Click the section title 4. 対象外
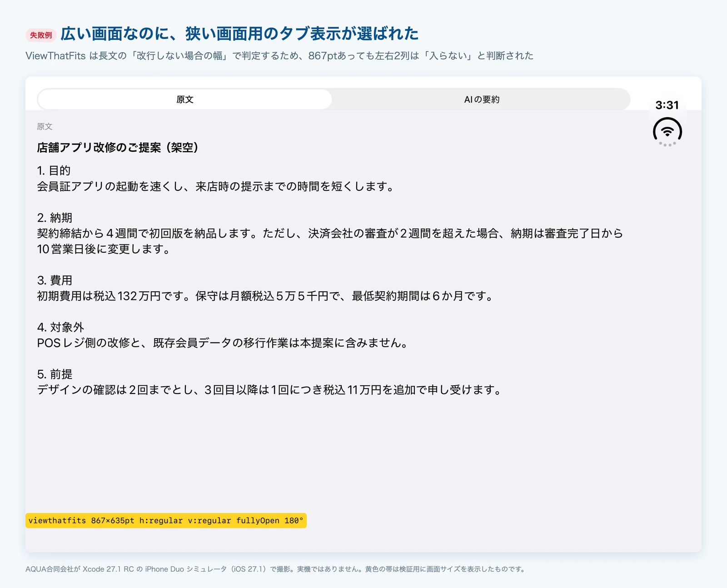The image size is (727, 588). point(60,327)
